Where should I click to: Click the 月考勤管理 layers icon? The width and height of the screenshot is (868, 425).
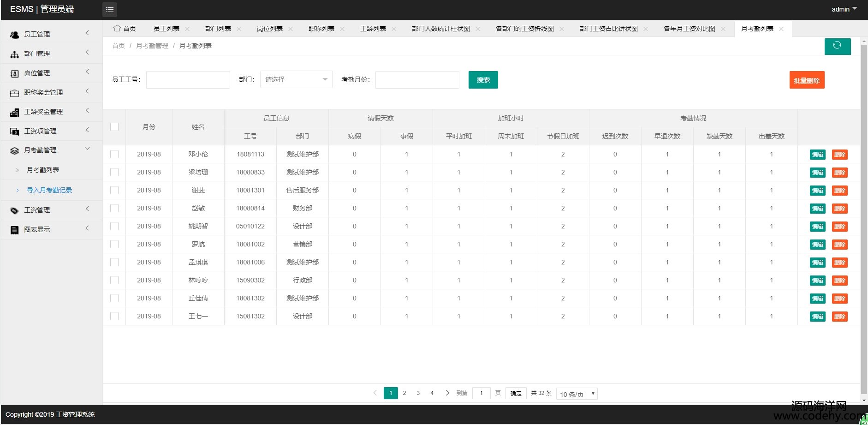point(14,150)
